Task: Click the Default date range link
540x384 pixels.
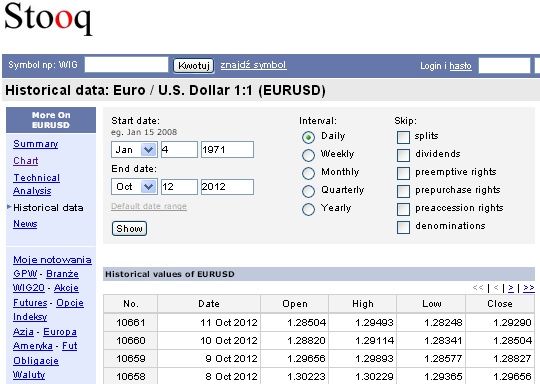Action: pos(149,206)
